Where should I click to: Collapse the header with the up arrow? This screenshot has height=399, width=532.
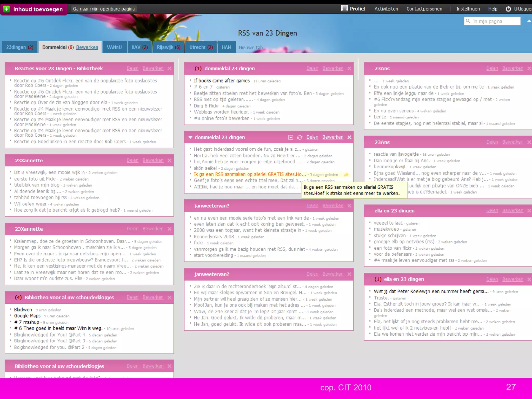tap(529, 21)
